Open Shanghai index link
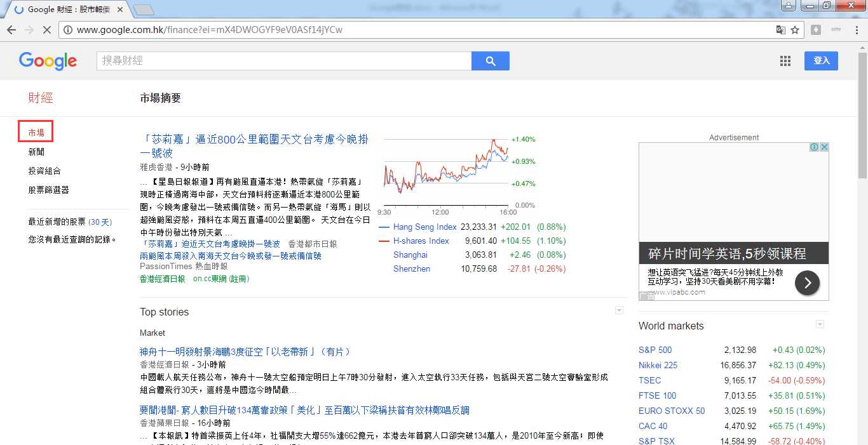This screenshot has width=868, height=445. pos(410,255)
